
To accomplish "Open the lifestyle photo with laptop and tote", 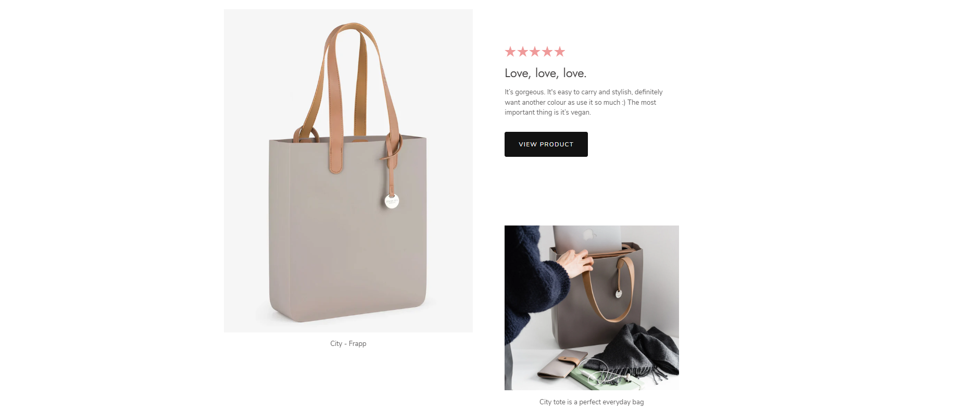I will click(x=592, y=308).
